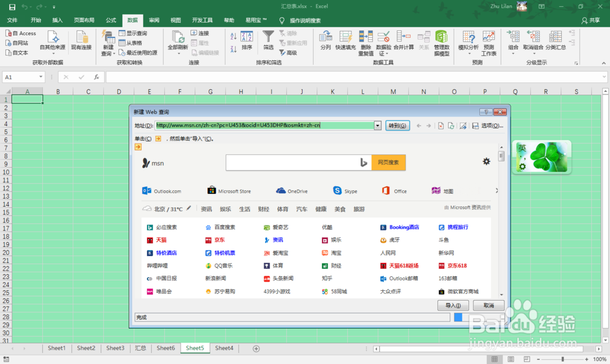Switch to the Formulas (公式) ribbon tab
The width and height of the screenshot is (610, 364).
(x=111, y=20)
